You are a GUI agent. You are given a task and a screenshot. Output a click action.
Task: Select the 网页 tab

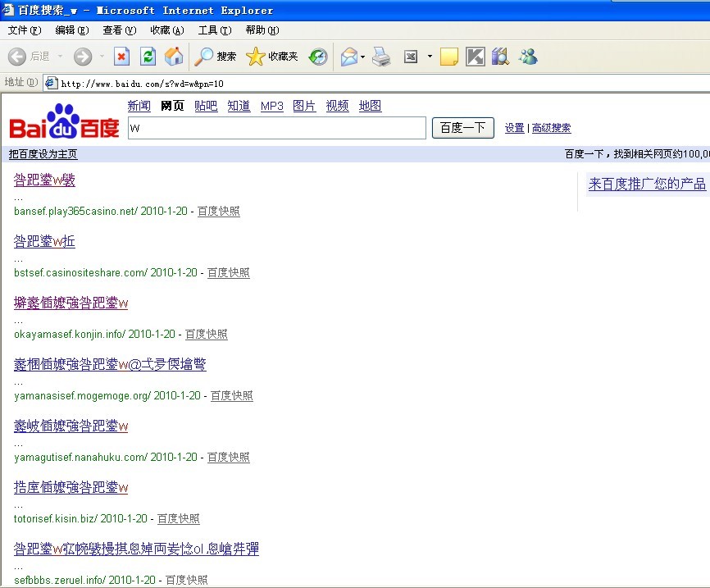(172, 106)
